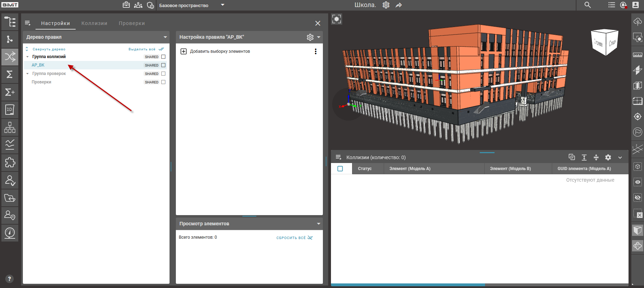Open rule settings gear icon

[310, 37]
